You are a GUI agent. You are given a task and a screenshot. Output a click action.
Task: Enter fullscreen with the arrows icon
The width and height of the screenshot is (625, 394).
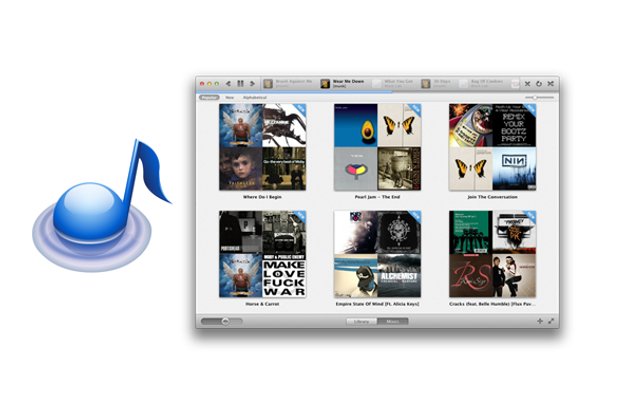[551, 321]
